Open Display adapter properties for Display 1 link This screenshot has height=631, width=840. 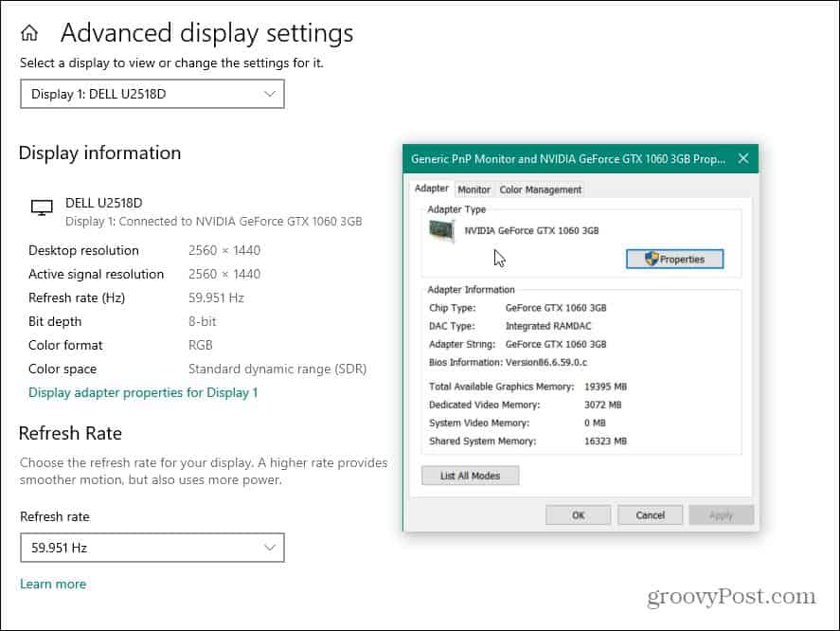tap(143, 392)
